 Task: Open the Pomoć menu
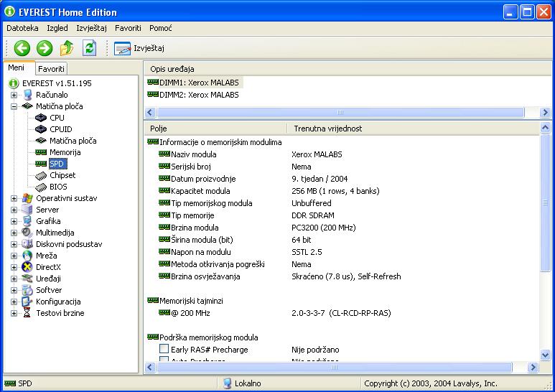tap(160, 28)
